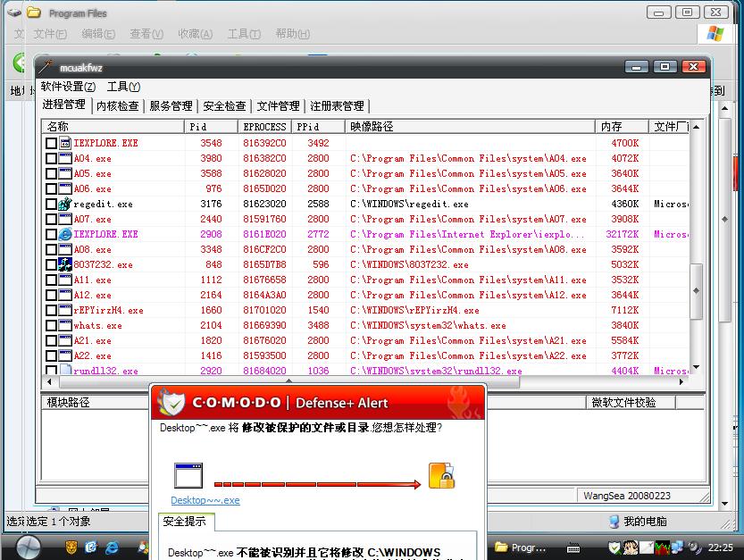Click the process list horizontal scrollbar thumb
The height and width of the screenshot is (560, 744).
click(x=289, y=381)
